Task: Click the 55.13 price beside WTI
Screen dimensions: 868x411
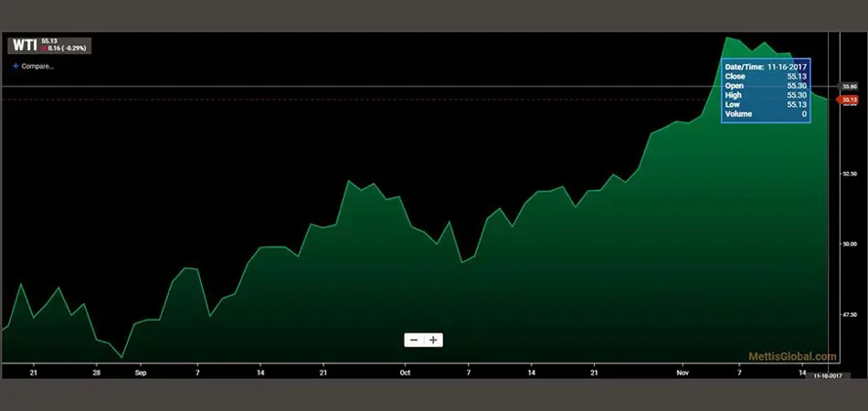Action: tap(49, 41)
